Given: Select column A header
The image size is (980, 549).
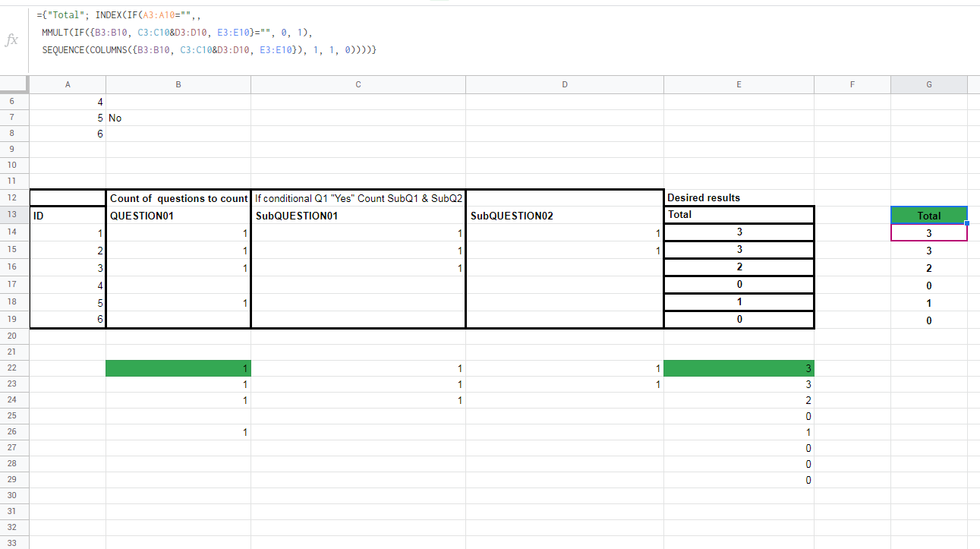Looking at the screenshot, I should tap(68, 85).
